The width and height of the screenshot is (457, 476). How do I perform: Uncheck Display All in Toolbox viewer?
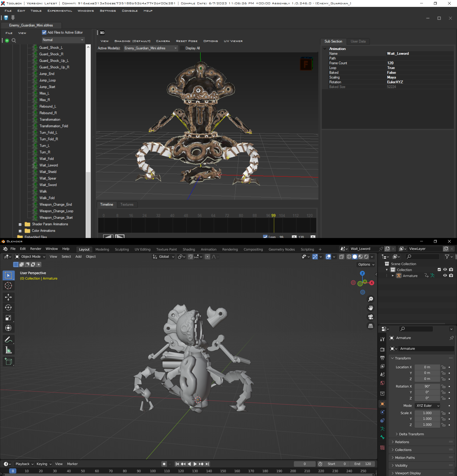pyautogui.click(x=182, y=48)
